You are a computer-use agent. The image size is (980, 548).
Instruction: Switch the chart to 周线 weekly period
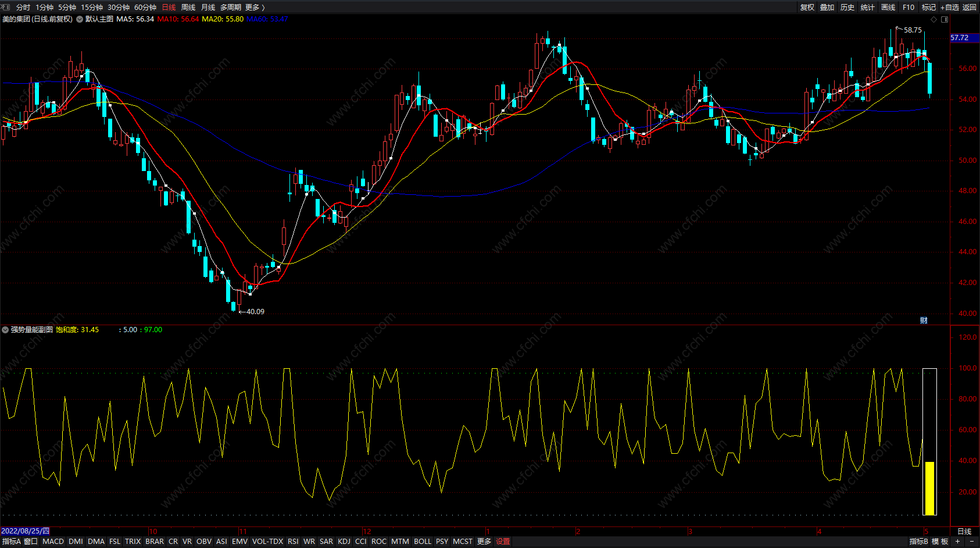[188, 7]
